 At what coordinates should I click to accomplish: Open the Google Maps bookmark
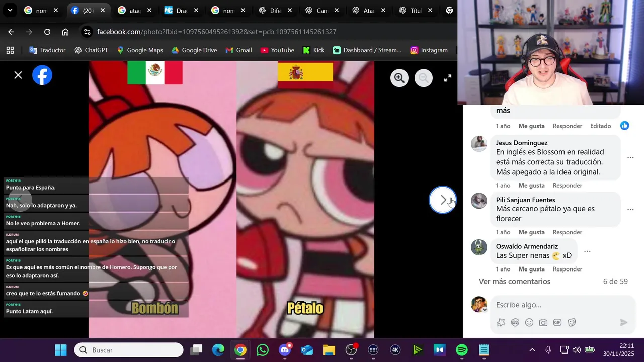click(x=140, y=50)
